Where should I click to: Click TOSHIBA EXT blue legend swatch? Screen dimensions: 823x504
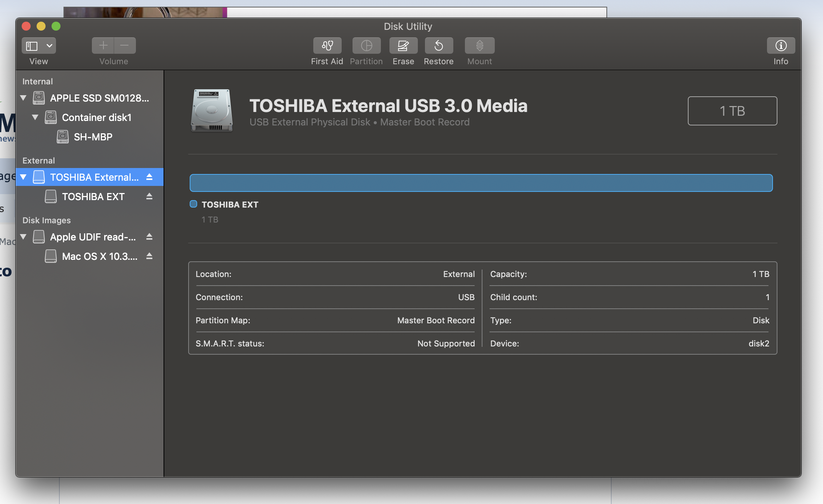[x=193, y=204]
